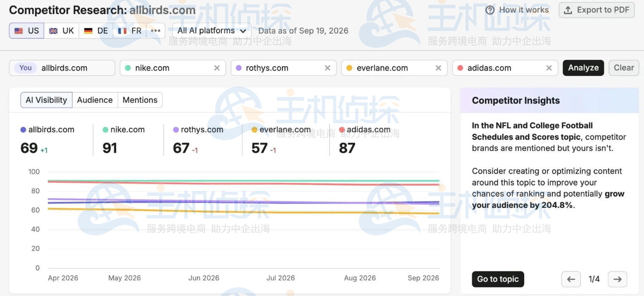Click adidas.com red legend dot

[x=342, y=130]
